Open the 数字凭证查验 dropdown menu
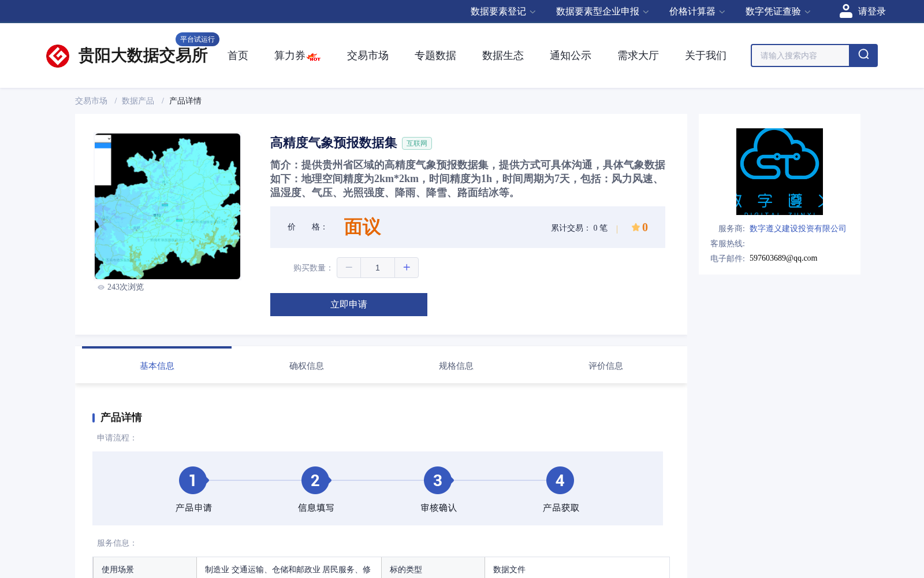924x578 pixels. coord(778,12)
